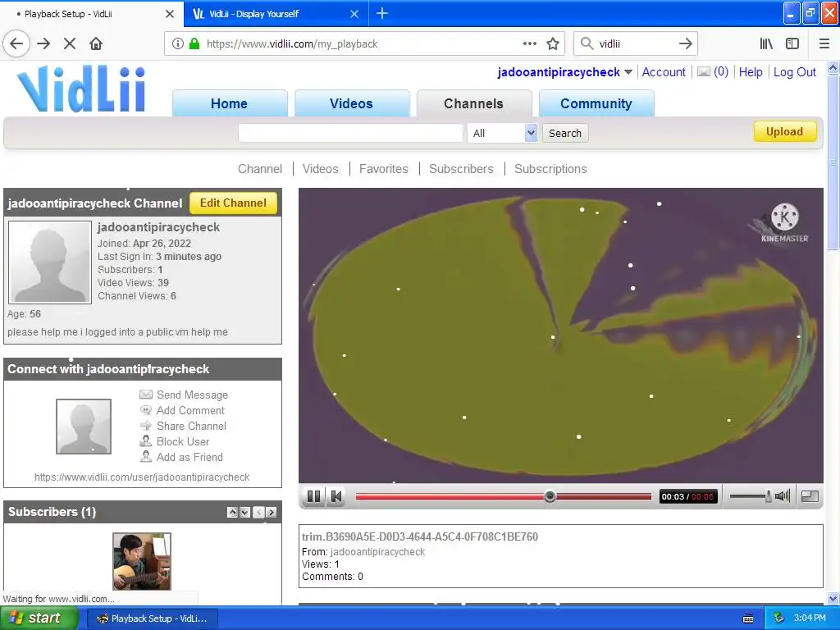This screenshot has height=630, width=840.
Task: Open the Firefox library icon
Action: click(766, 44)
